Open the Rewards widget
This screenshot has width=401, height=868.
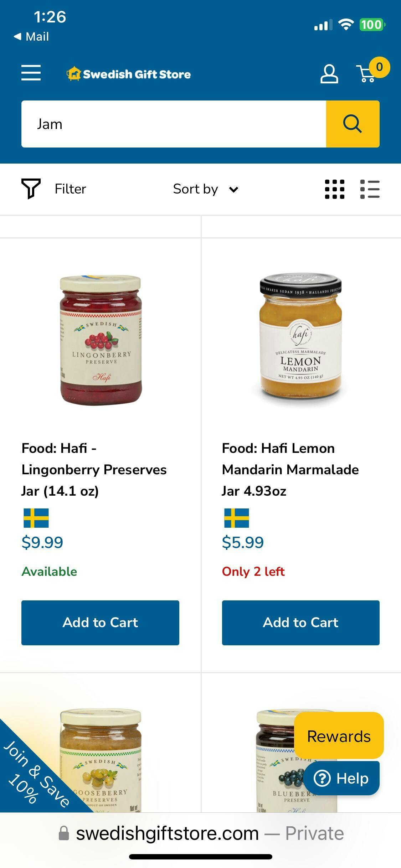click(x=339, y=736)
